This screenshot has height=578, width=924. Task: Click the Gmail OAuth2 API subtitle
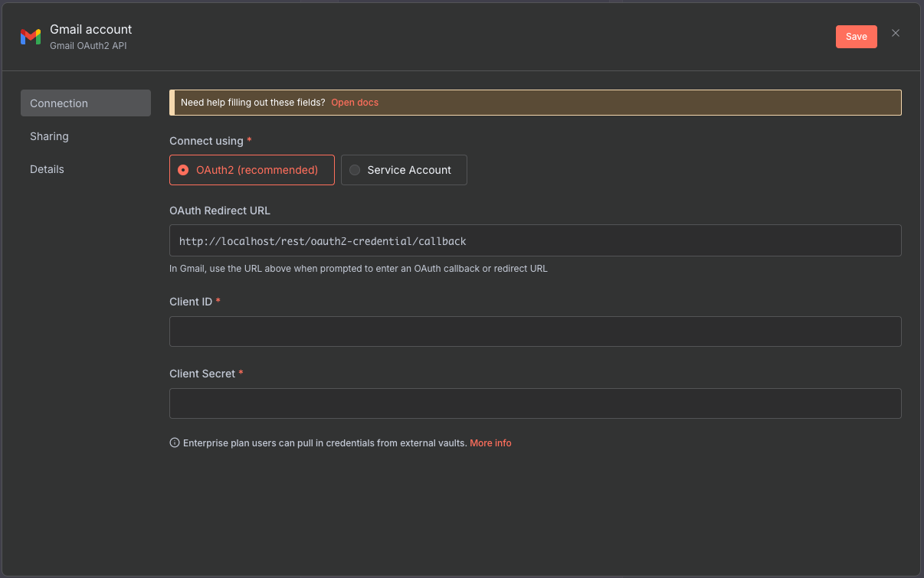tap(88, 46)
